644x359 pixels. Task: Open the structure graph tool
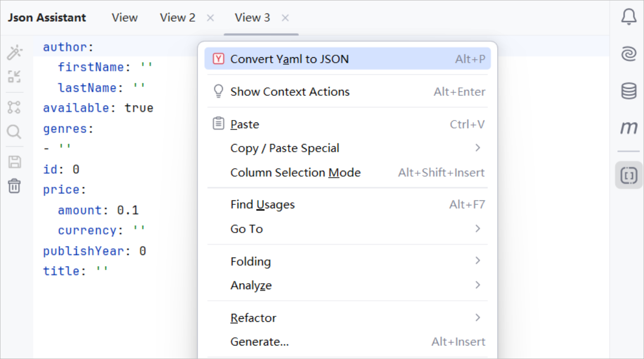tap(15, 106)
